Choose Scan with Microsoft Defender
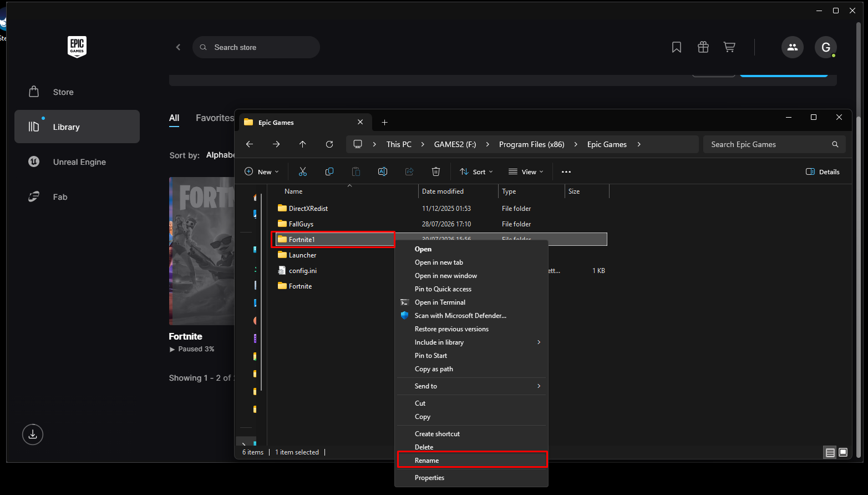This screenshot has width=868, height=495. [x=471, y=316]
